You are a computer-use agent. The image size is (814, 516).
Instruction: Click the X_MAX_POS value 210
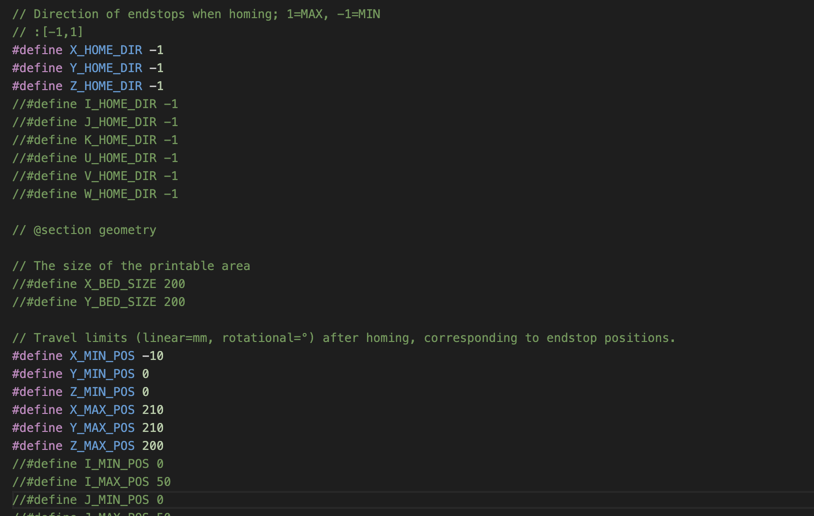point(153,410)
